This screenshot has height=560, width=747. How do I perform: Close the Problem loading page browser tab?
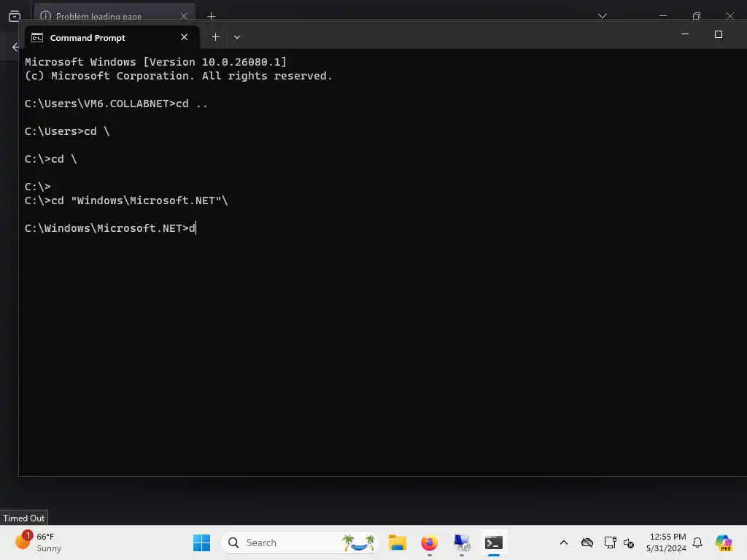(x=184, y=16)
